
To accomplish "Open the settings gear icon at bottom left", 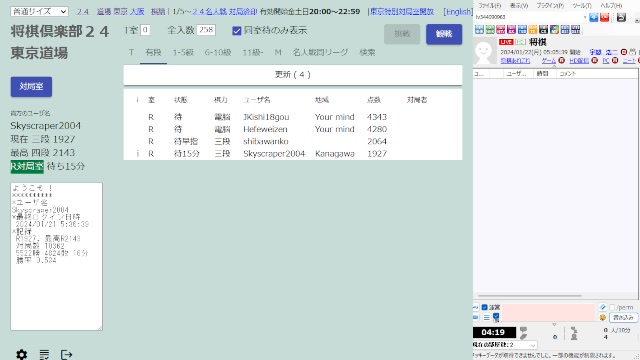I will pos(22,354).
